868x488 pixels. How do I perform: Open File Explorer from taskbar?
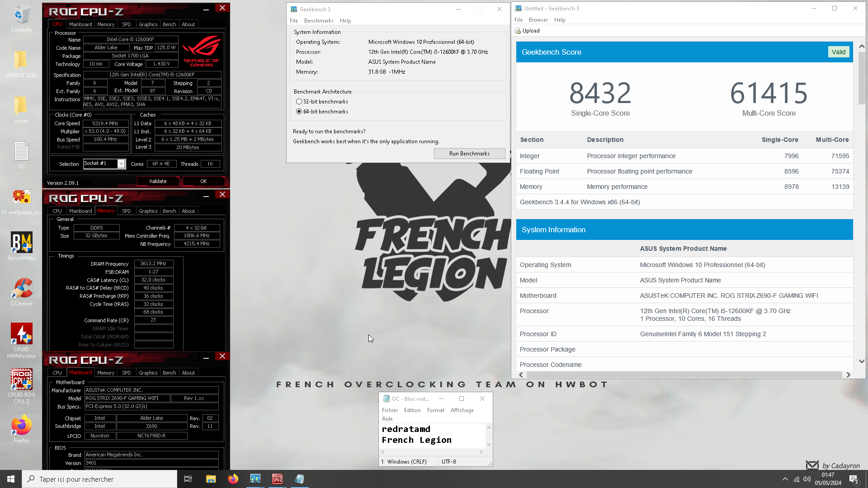click(211, 479)
